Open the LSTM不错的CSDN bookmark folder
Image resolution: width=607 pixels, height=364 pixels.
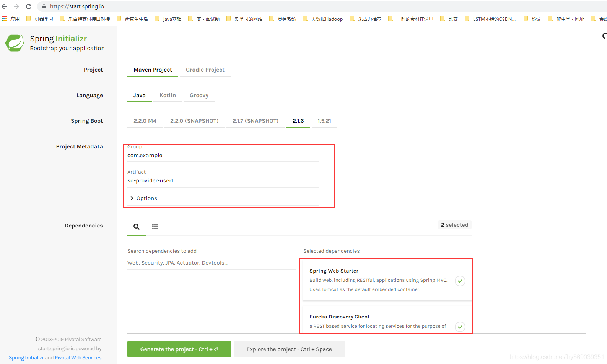coord(491,19)
